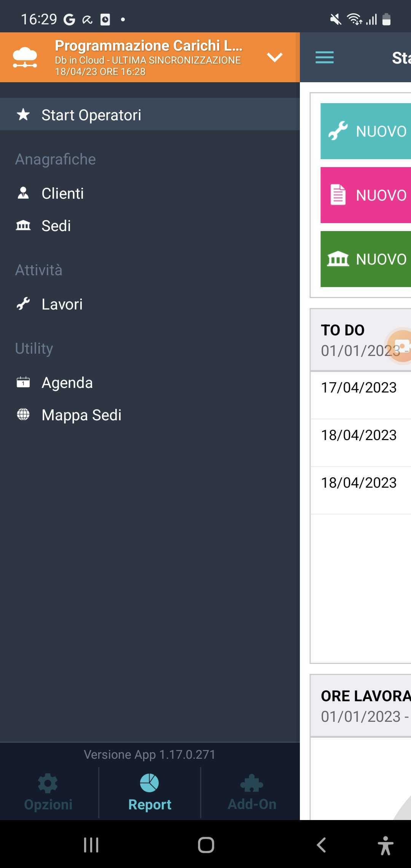This screenshot has width=411, height=868.
Task: Open Opzioni settings gear
Action: 48,793
